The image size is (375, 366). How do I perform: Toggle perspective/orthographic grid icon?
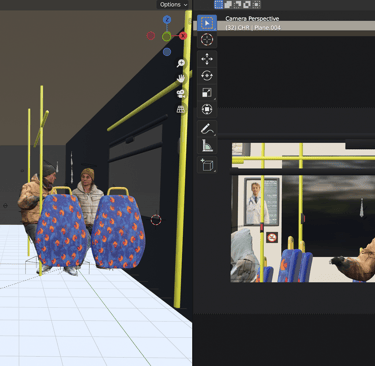click(181, 109)
